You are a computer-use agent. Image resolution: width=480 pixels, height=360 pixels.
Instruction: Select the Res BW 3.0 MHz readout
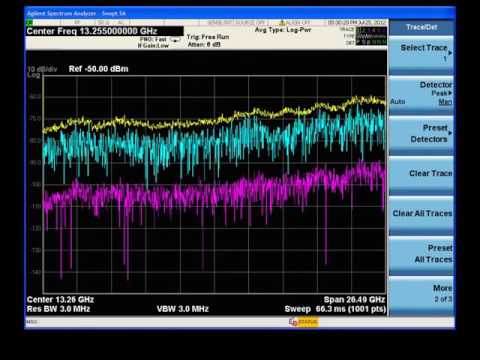click(x=58, y=309)
